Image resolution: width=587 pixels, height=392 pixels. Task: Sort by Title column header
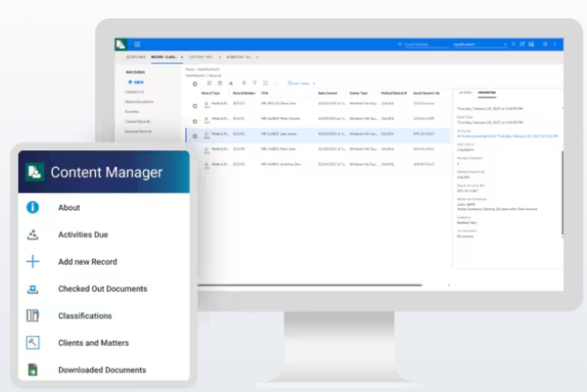pos(265,93)
